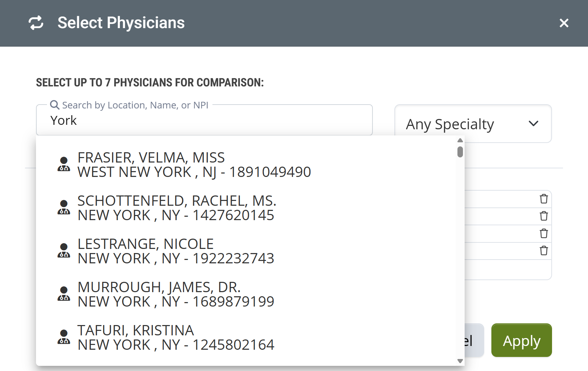Remove the fourth selected physician

tap(544, 251)
